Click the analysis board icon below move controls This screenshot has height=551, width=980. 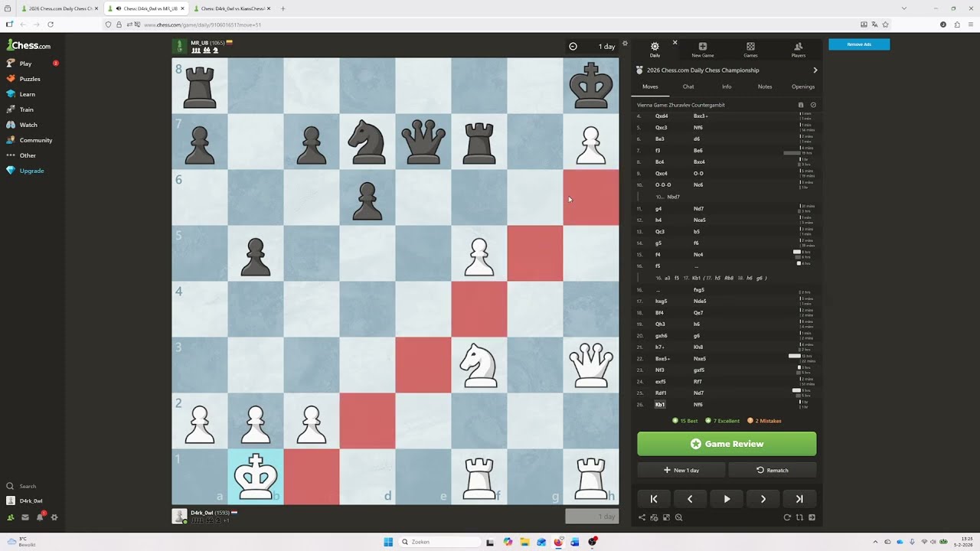[654, 517]
